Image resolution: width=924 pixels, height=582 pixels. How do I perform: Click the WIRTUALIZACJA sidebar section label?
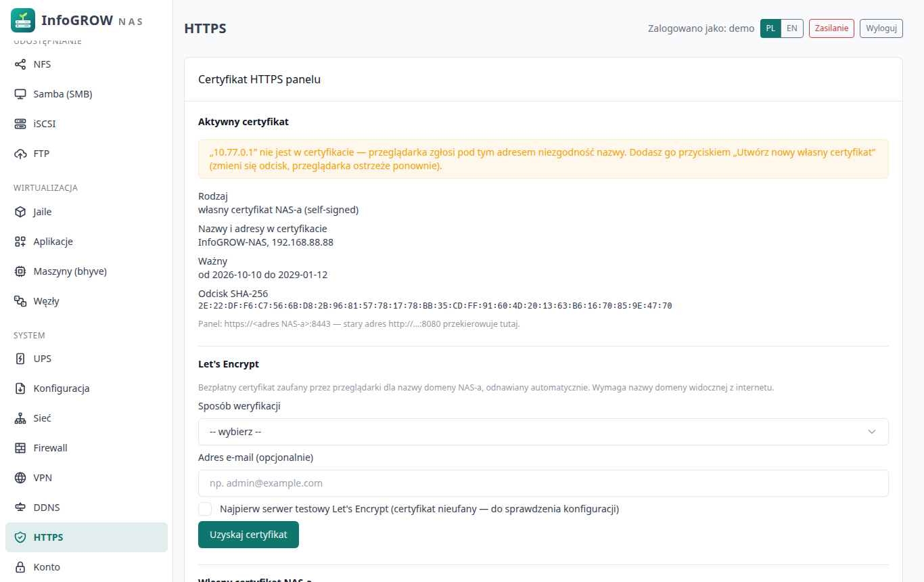(x=46, y=187)
